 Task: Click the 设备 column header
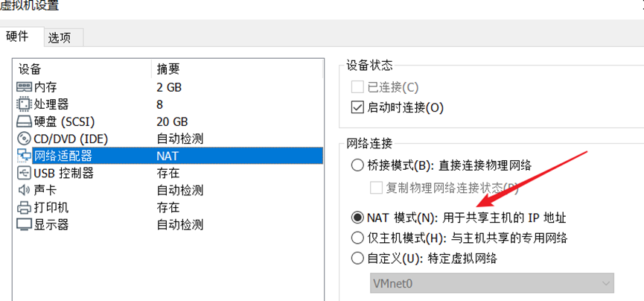(x=30, y=69)
